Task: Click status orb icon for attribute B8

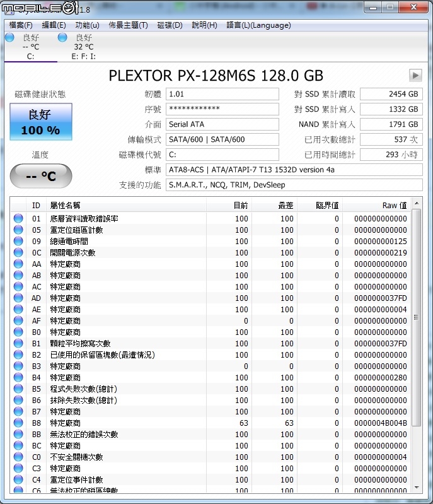Action: [x=18, y=423]
